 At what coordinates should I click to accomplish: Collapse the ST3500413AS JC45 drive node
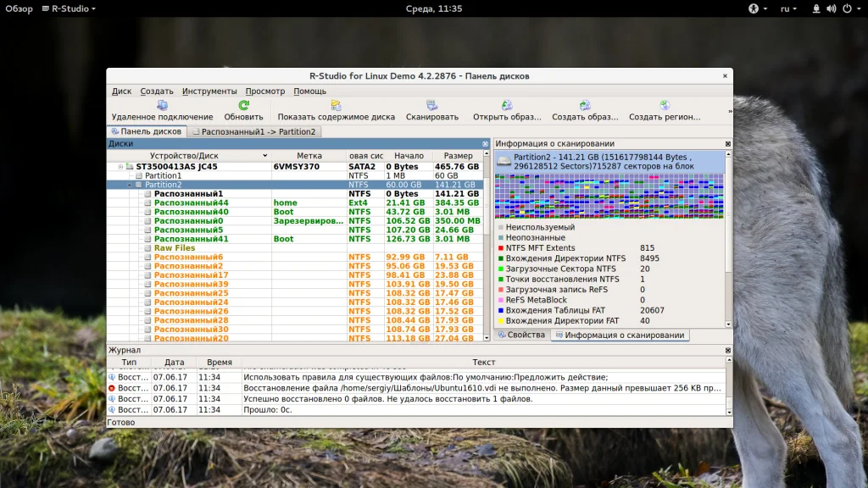(x=120, y=167)
